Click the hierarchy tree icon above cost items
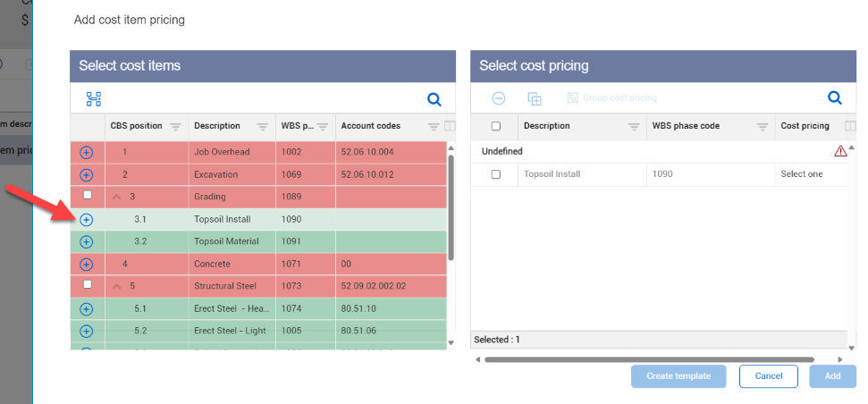 94,99
